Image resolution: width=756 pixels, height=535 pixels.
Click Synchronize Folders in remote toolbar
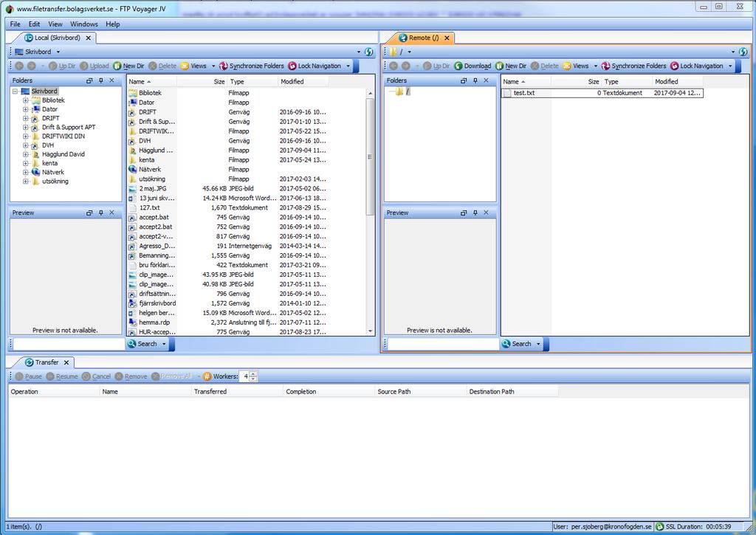tap(633, 66)
